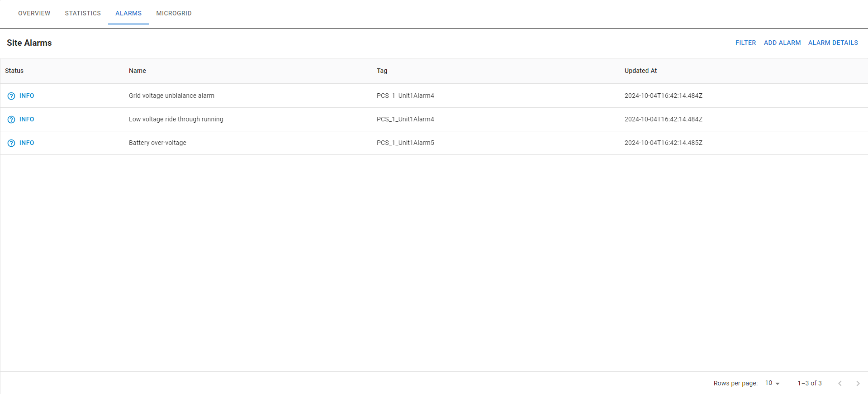
Task: Select the Alarms tab
Action: 128,13
